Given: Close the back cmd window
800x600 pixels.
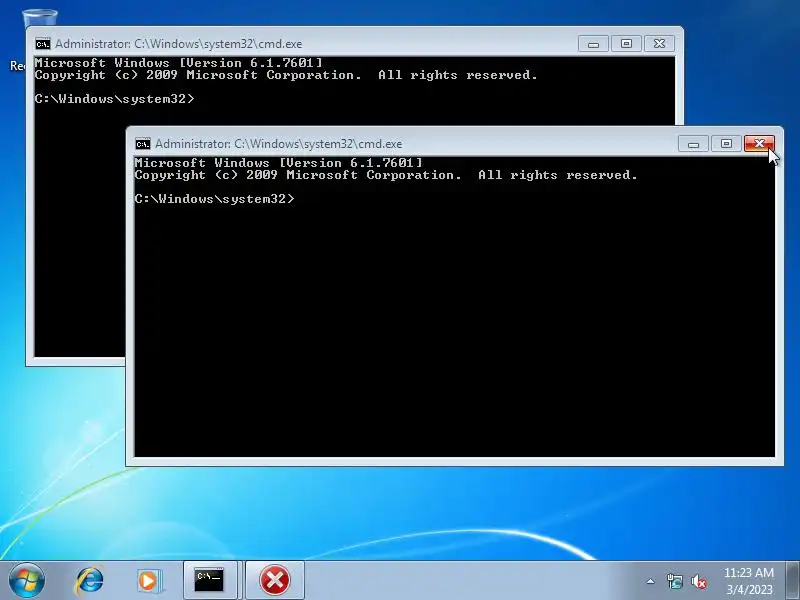Looking at the screenshot, I should click(659, 44).
